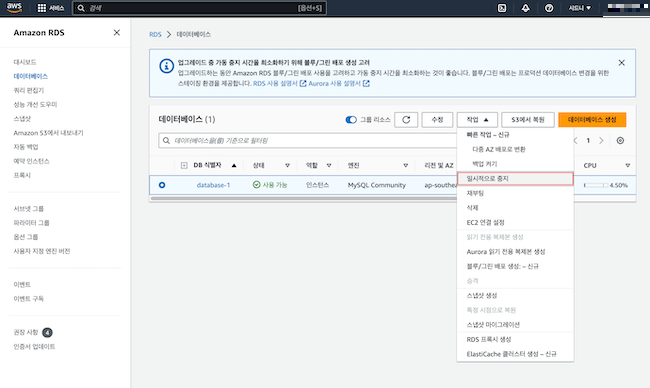
Task: Toggle the 그룹 리소스 switch
Action: pyautogui.click(x=351, y=120)
